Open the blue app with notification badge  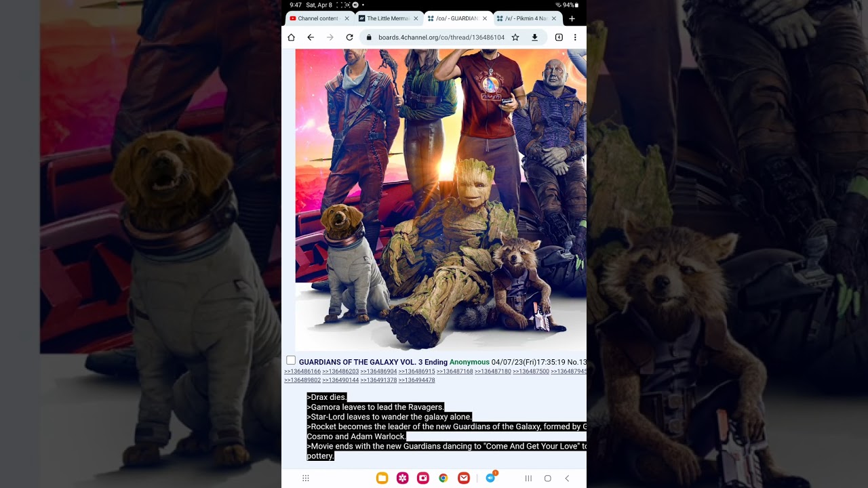point(490,478)
